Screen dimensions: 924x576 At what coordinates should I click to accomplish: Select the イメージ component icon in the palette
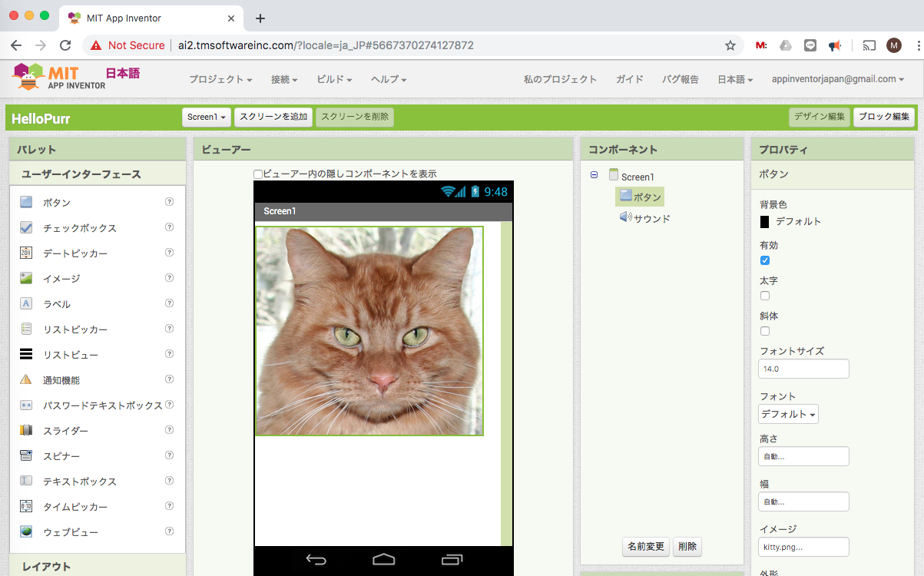25,278
